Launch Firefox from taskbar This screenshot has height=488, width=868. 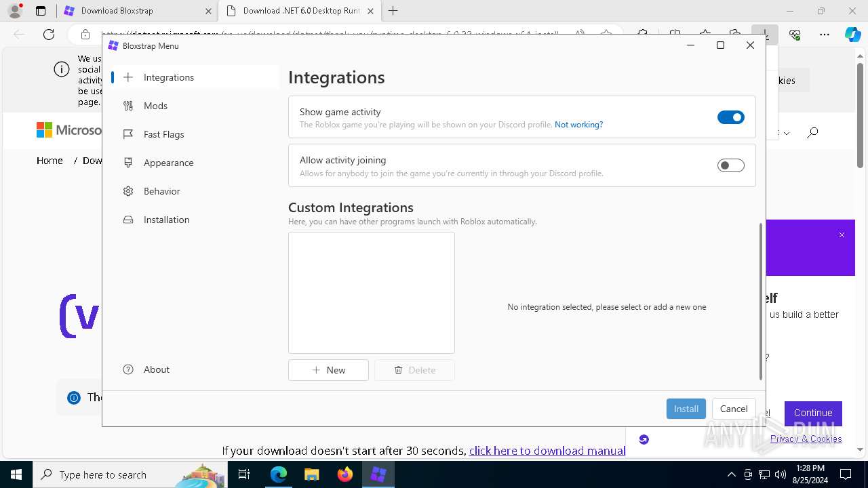click(x=345, y=474)
